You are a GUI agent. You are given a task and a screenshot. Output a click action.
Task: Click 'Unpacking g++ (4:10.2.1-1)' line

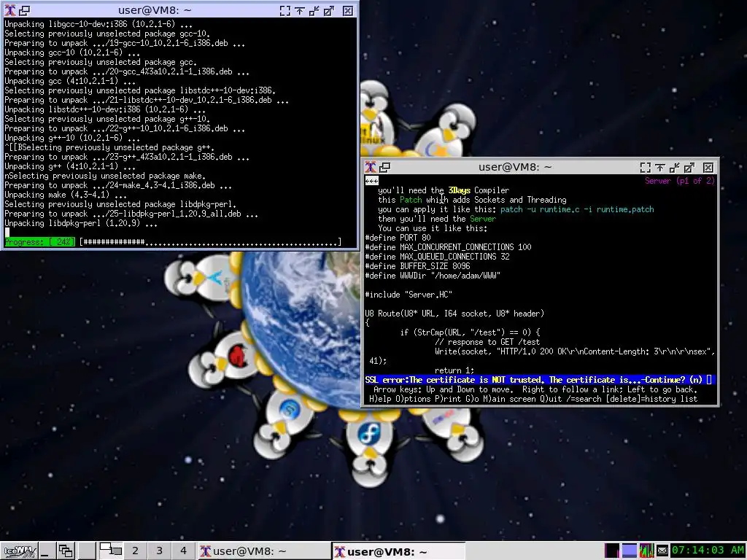click(x=70, y=166)
